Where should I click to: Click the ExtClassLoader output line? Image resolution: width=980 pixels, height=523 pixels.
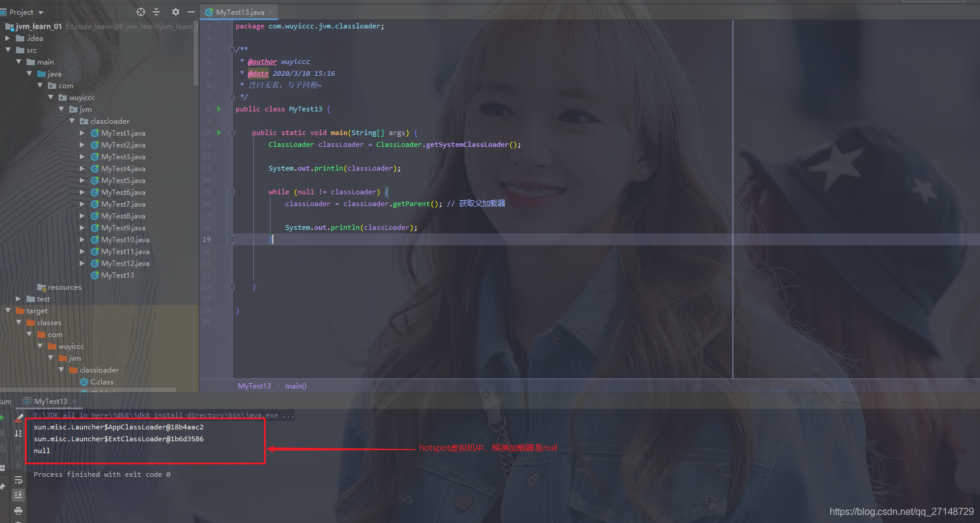point(118,439)
